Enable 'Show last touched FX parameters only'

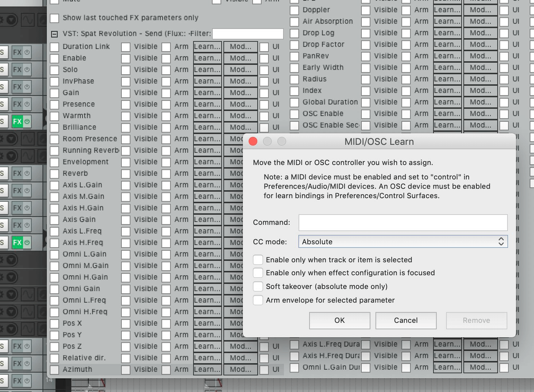[54, 18]
